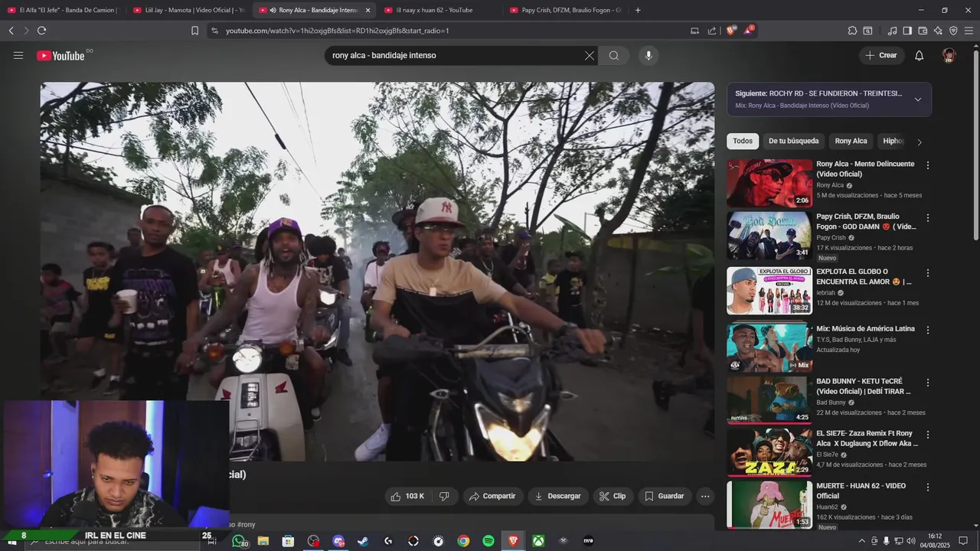Run search with the magnifier button
980x551 pixels.
tap(614, 55)
